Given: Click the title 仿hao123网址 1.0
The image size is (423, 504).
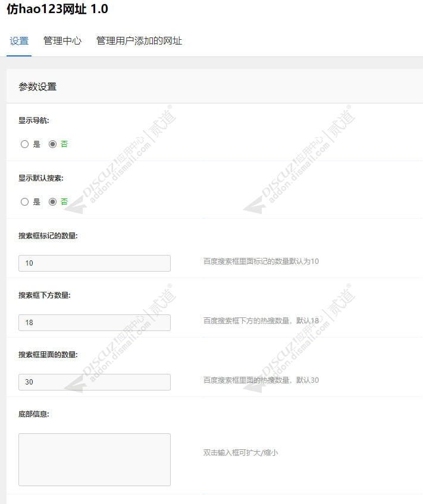Looking at the screenshot, I should tap(57, 9).
